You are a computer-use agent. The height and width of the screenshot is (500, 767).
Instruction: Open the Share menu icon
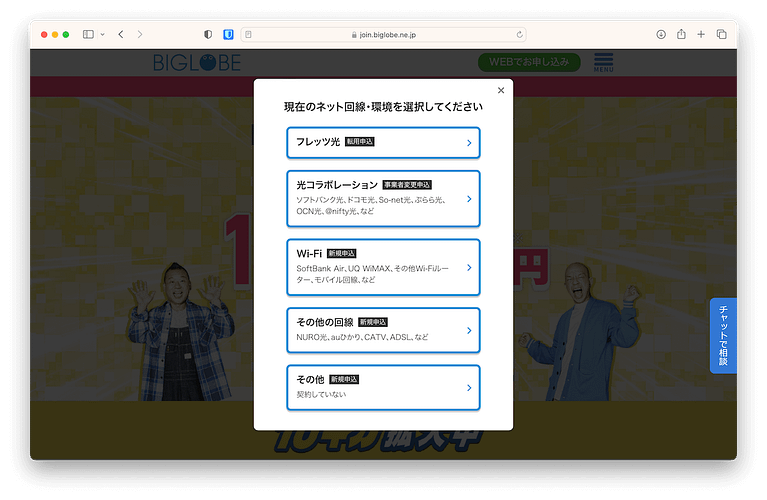681,34
